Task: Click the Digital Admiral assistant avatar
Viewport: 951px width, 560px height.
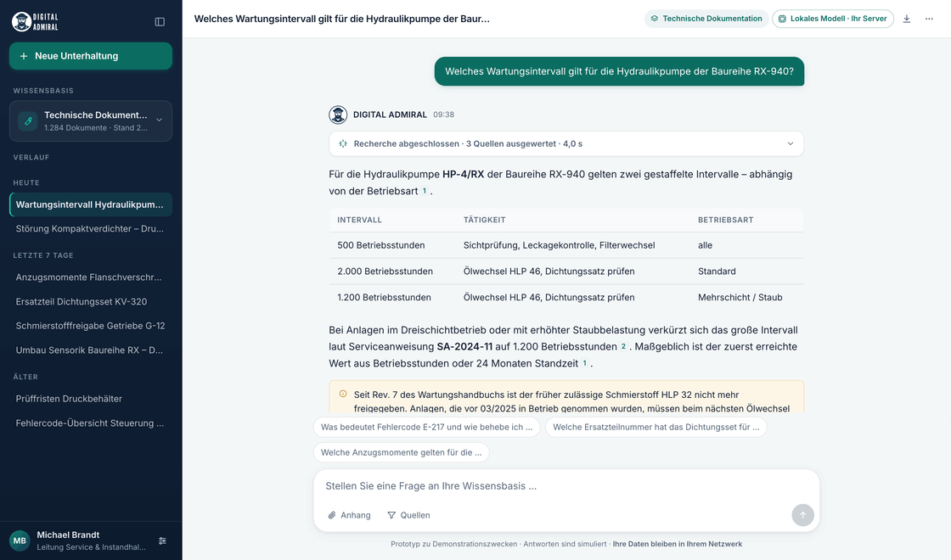Action: coord(338,115)
